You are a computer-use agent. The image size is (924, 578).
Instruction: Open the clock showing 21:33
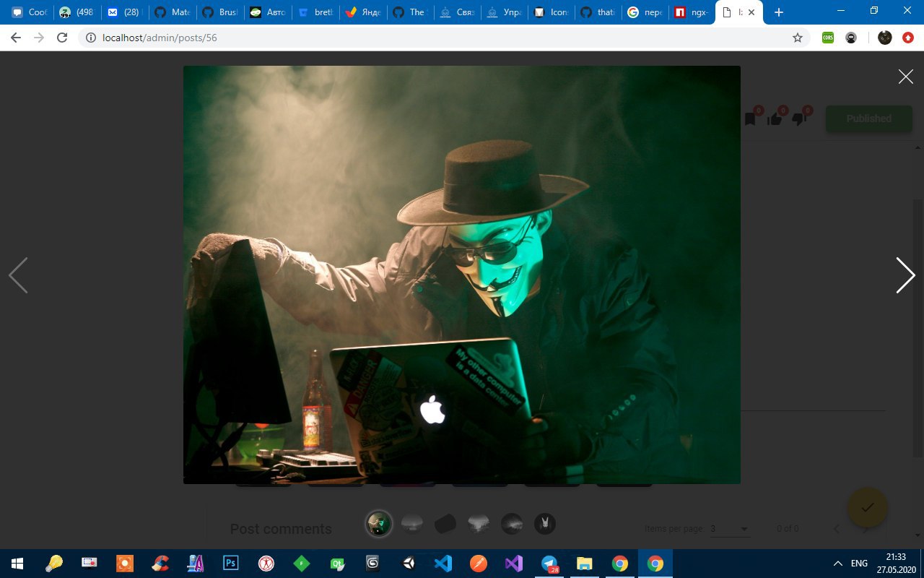coord(895,564)
